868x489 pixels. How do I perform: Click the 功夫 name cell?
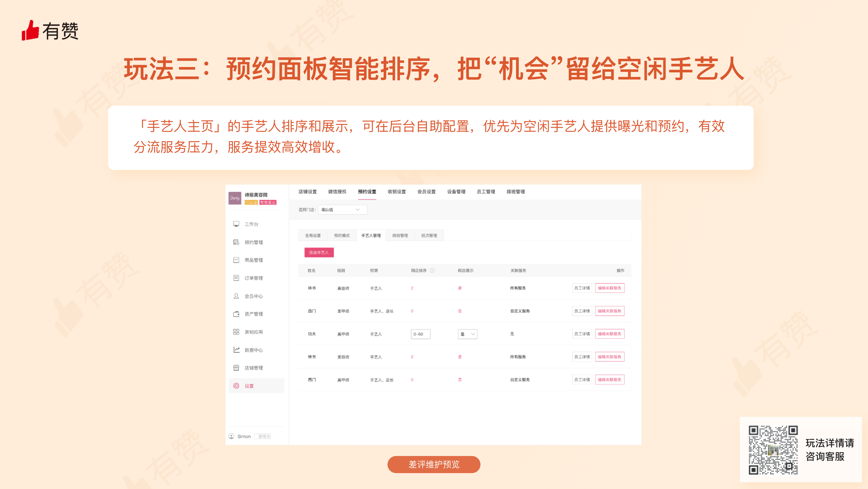coord(312,334)
